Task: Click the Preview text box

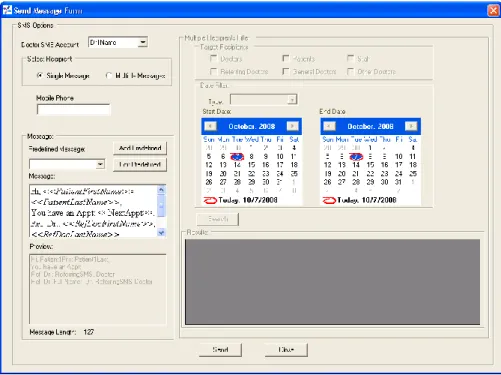Action: coord(98,289)
